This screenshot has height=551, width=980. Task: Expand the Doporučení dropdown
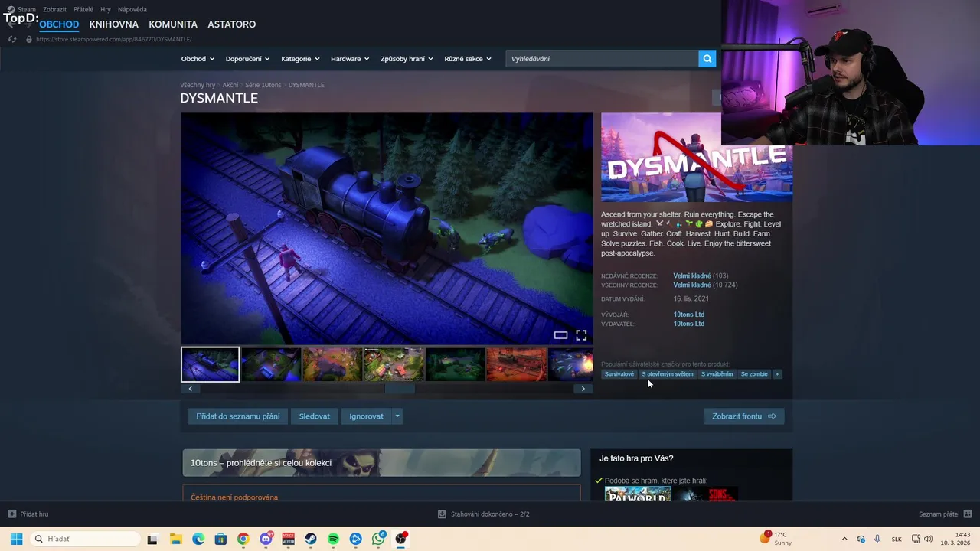tap(247, 59)
